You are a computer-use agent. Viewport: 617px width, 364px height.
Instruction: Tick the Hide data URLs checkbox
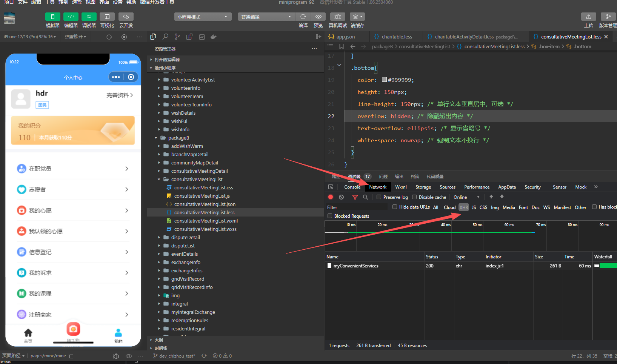pos(395,207)
